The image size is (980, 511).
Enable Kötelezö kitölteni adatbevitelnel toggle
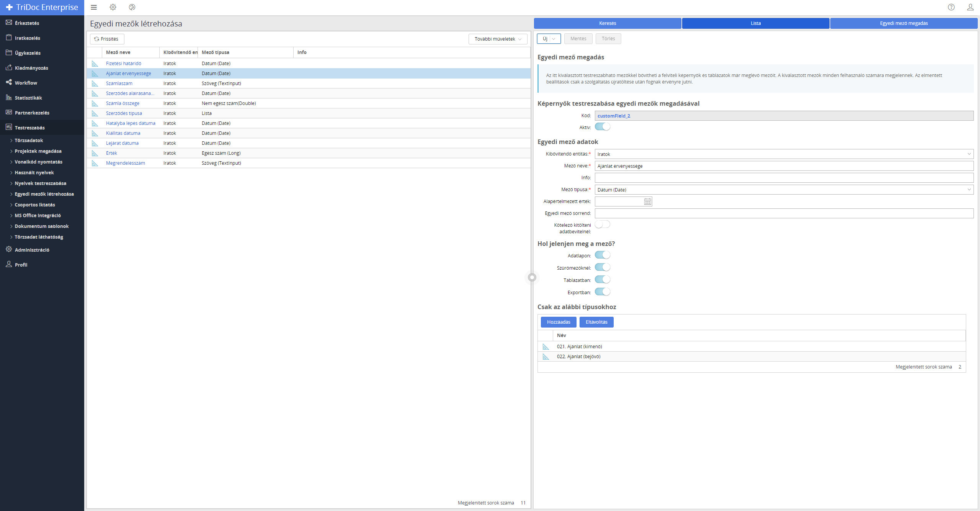[603, 224]
